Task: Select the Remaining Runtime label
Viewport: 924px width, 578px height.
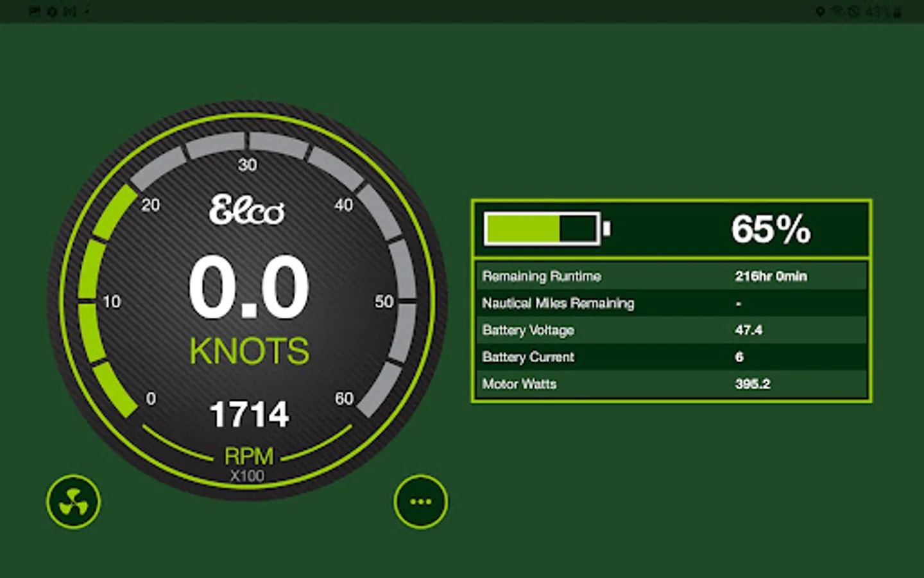Action: [x=542, y=276]
